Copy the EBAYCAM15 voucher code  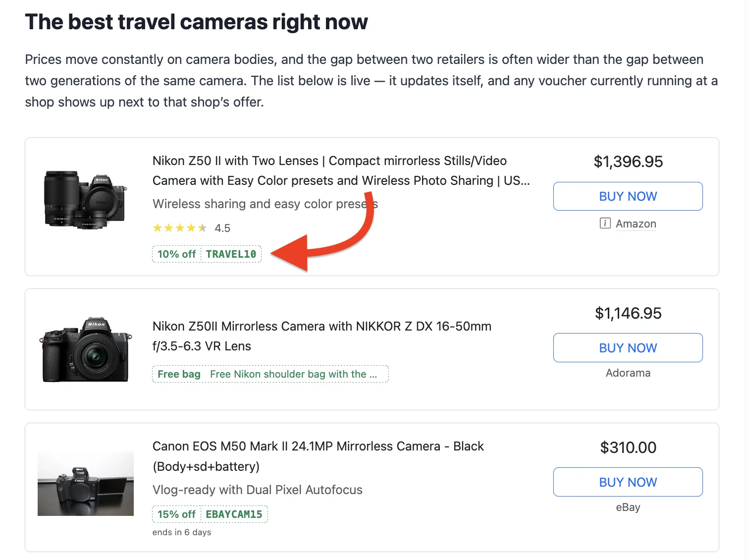pos(234,514)
